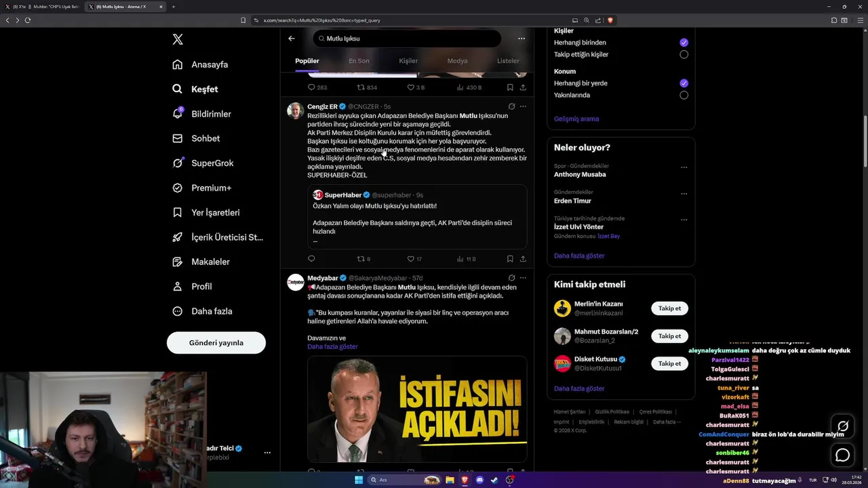Expand footer 'Daha fazla' links

click(665, 422)
